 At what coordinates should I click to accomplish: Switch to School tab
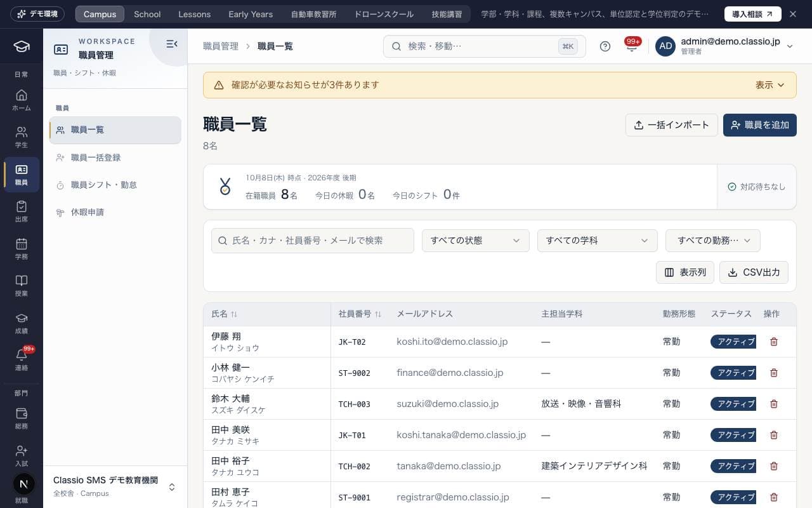tap(147, 14)
